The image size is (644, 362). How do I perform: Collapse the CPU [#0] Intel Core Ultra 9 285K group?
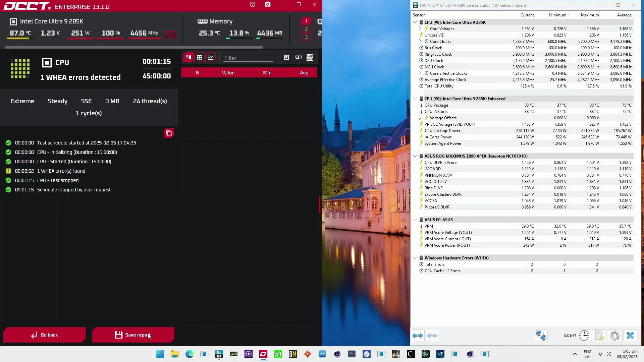(x=415, y=22)
